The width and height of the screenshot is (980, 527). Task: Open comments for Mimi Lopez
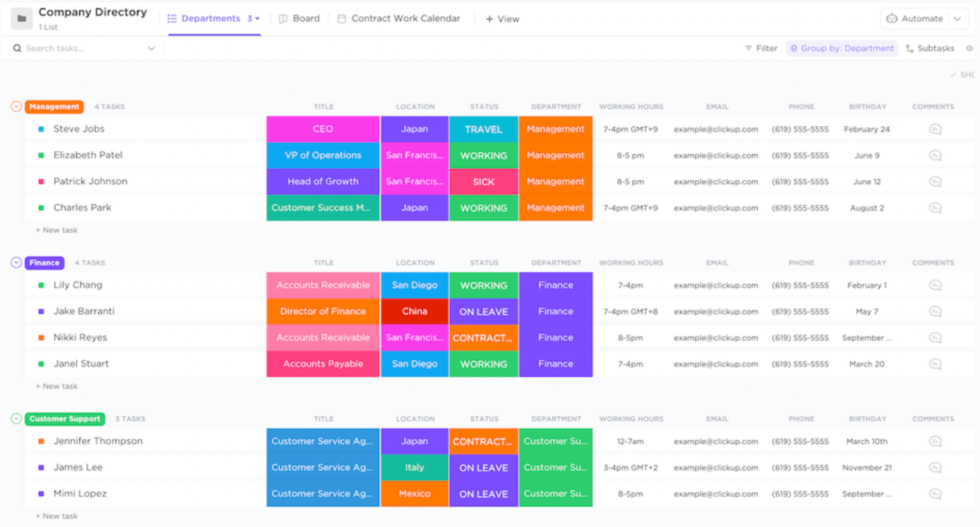[x=934, y=494]
